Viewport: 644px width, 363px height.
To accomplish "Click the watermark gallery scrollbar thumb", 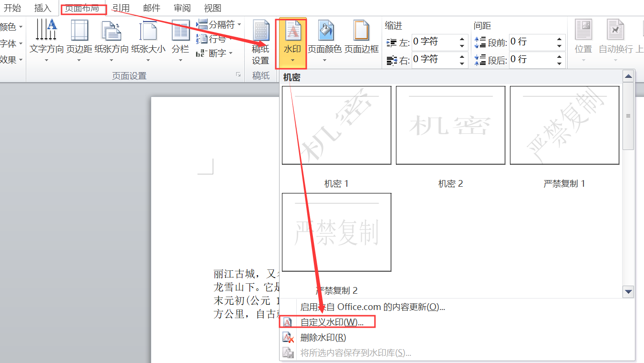I will click(628, 116).
